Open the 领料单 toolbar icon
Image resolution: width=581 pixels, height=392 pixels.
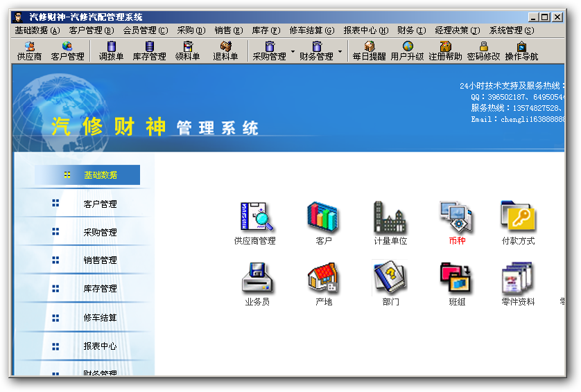click(188, 51)
